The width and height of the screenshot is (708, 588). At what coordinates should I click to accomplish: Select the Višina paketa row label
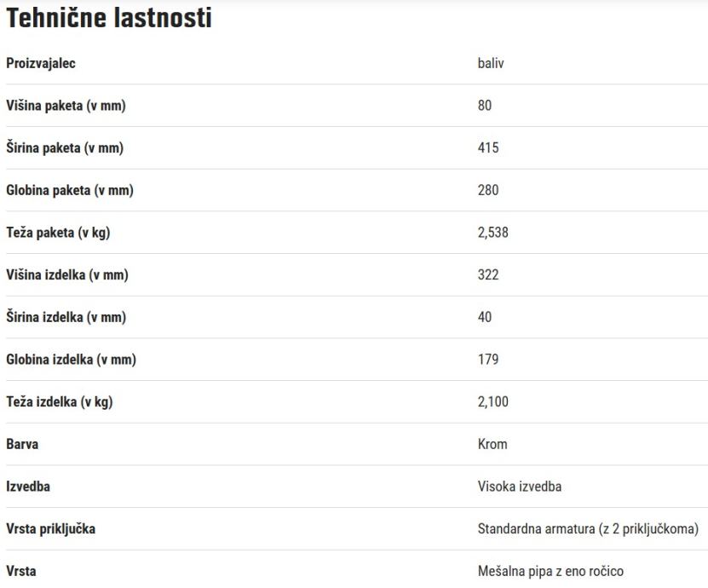pos(66,106)
